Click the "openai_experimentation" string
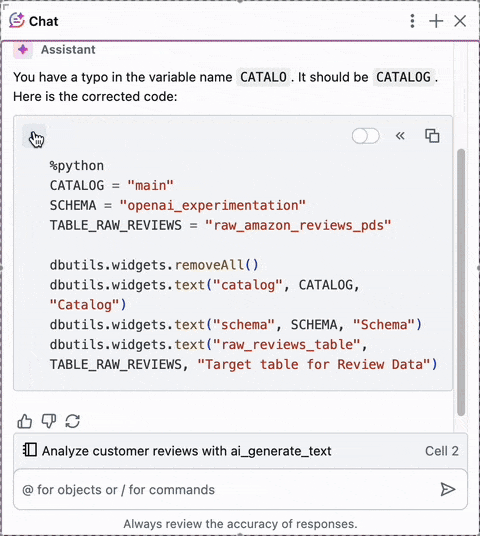This screenshot has width=480, height=536. tap(212, 205)
